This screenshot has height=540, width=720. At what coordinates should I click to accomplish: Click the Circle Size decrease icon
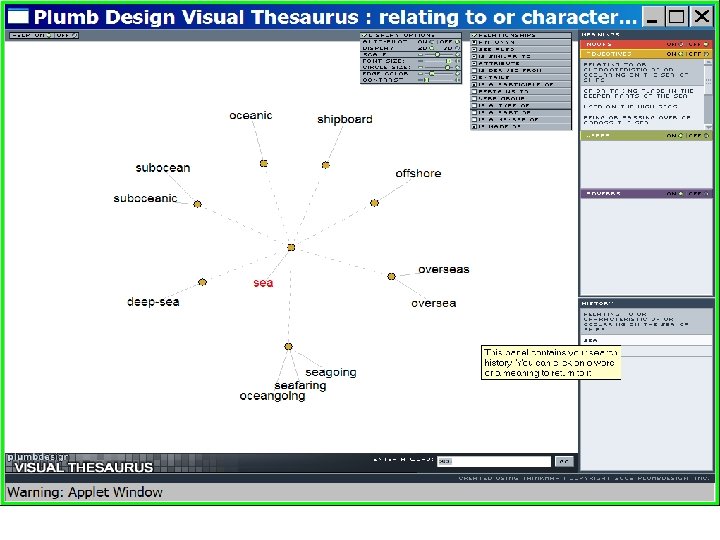pyautogui.click(x=421, y=68)
